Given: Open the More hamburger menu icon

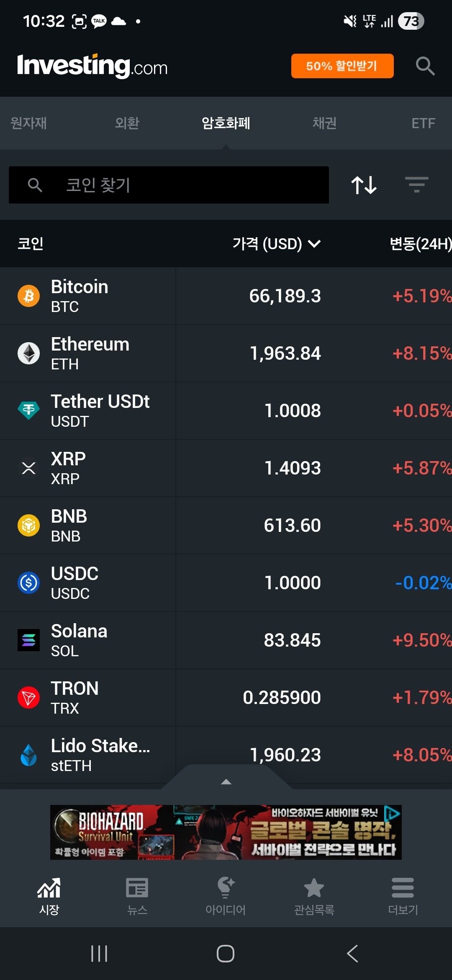Looking at the screenshot, I should click(403, 888).
